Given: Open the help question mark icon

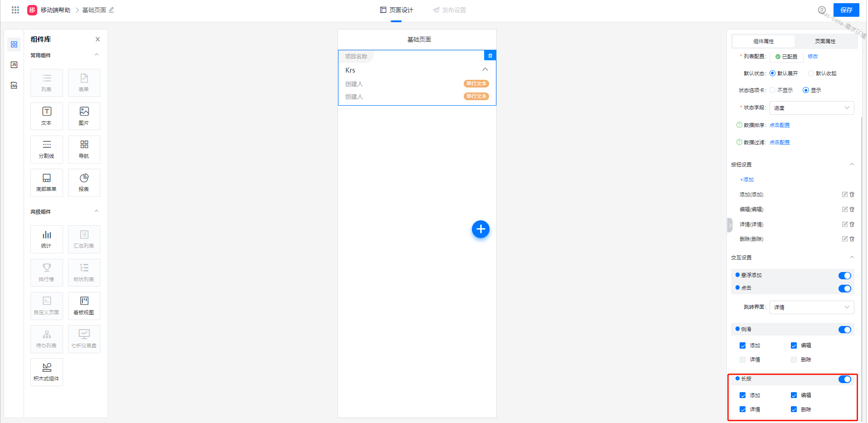Looking at the screenshot, I should [822, 10].
